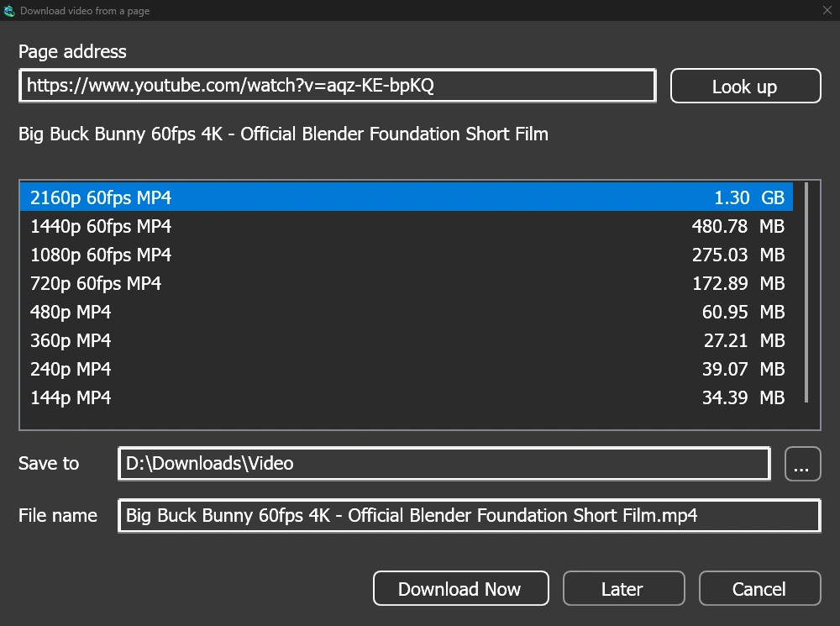Image resolution: width=840 pixels, height=626 pixels.
Task: Select the 240p MP4 format
Action: coord(406,369)
